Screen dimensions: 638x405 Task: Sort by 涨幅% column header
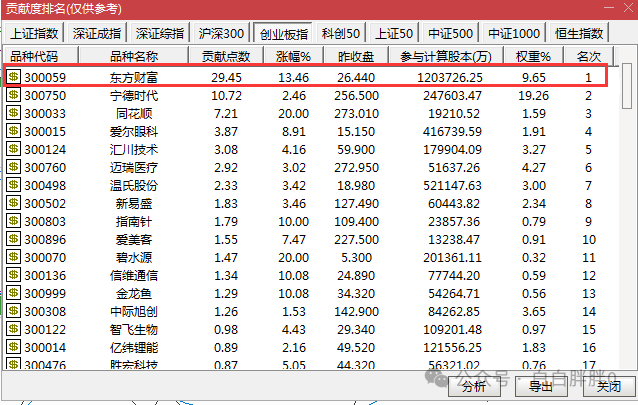[x=293, y=56]
